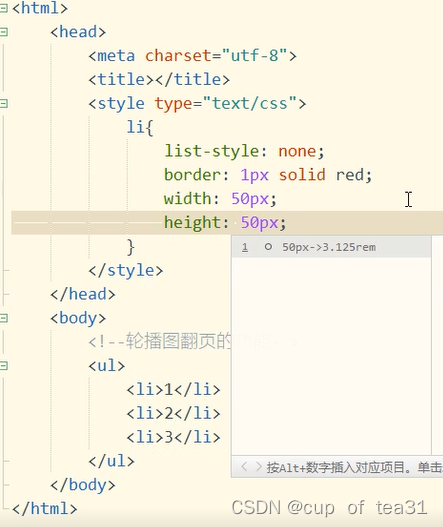Screen dimensions: 443x527
Task: Click the closing brace of li rule
Action: [x=130, y=247]
